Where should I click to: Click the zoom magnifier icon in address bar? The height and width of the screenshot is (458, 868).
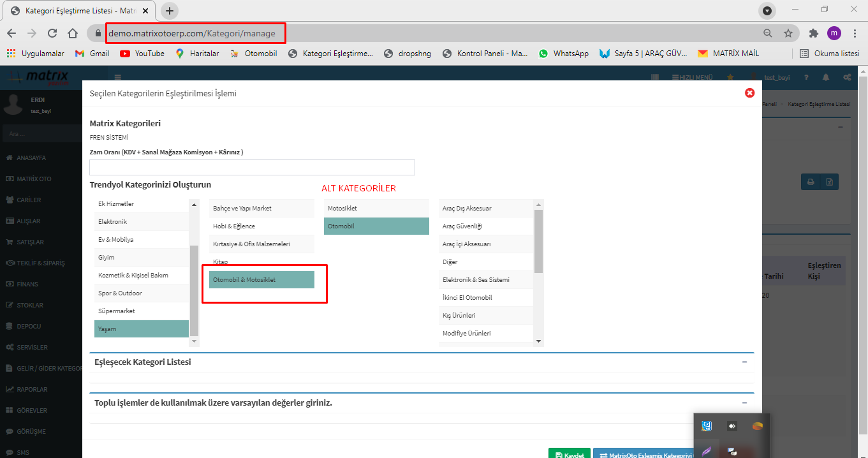coord(767,33)
